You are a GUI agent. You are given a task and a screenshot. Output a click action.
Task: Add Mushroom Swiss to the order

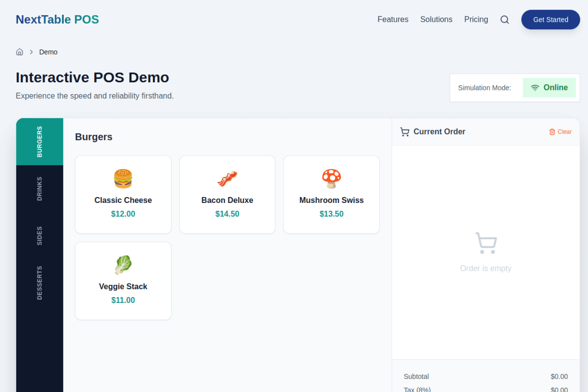331,195
